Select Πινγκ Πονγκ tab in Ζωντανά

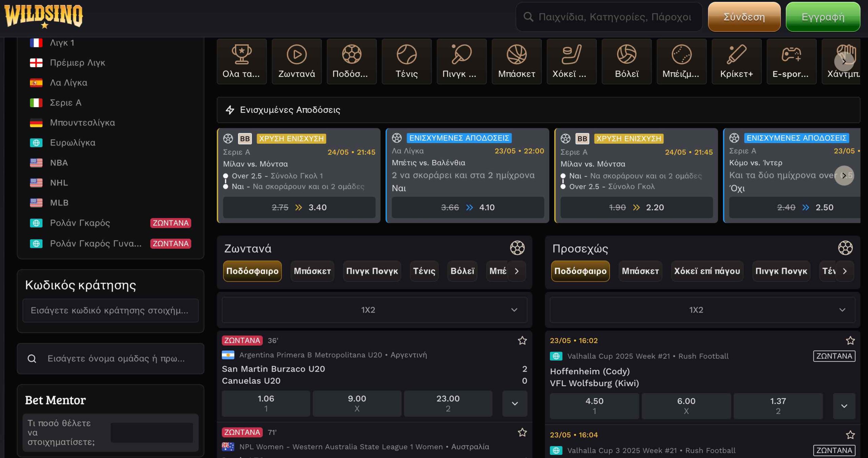(x=372, y=271)
